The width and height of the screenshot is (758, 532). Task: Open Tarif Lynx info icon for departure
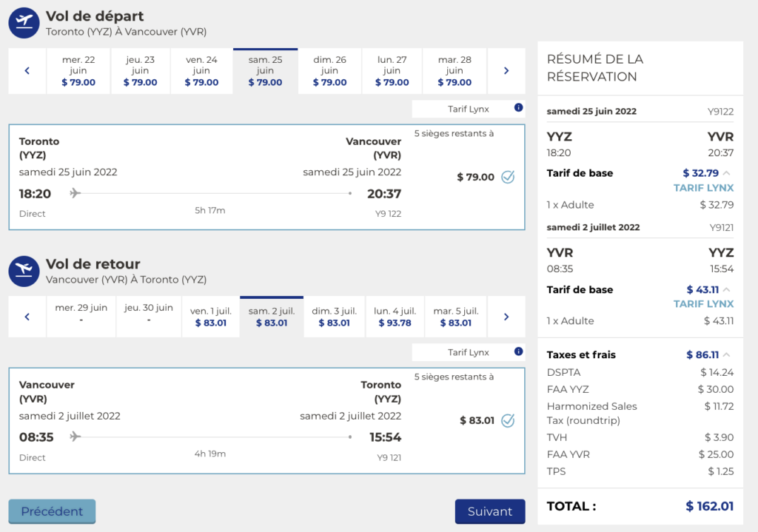click(x=518, y=108)
